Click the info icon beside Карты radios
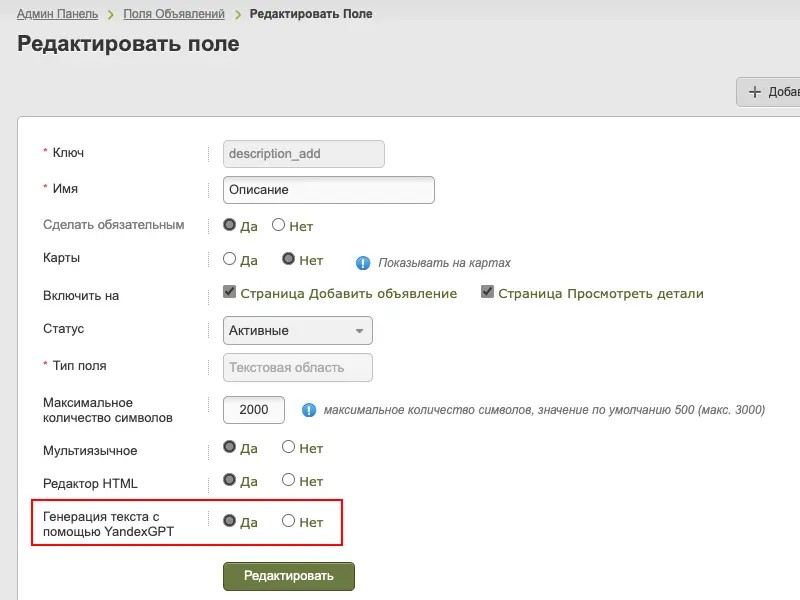The image size is (800, 600). tap(364, 263)
